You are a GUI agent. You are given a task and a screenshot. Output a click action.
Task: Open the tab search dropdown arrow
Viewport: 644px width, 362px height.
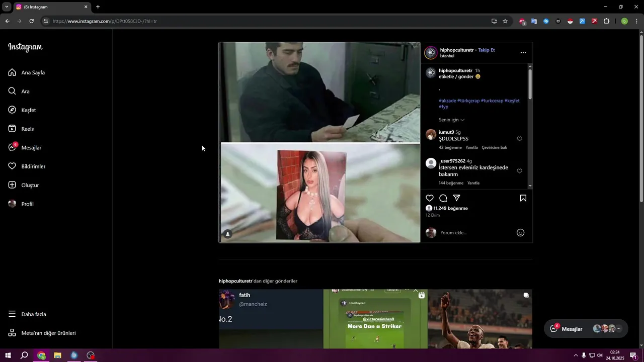[7, 7]
